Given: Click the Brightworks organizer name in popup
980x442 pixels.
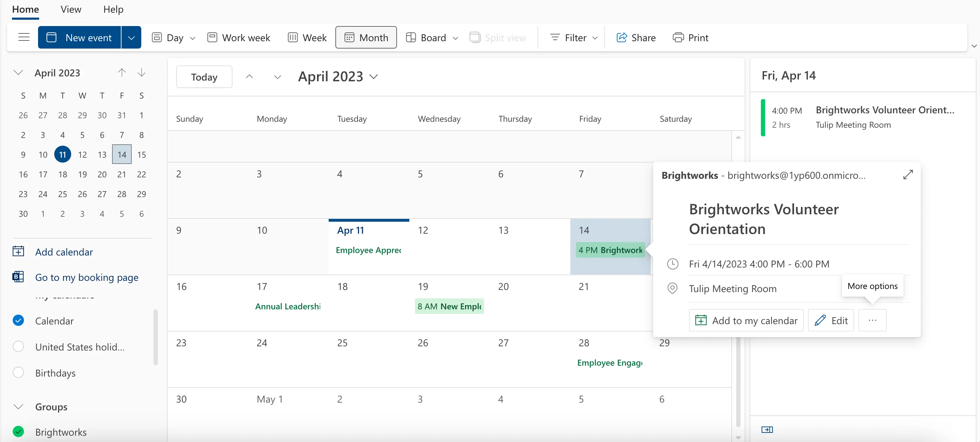Looking at the screenshot, I should 689,175.
